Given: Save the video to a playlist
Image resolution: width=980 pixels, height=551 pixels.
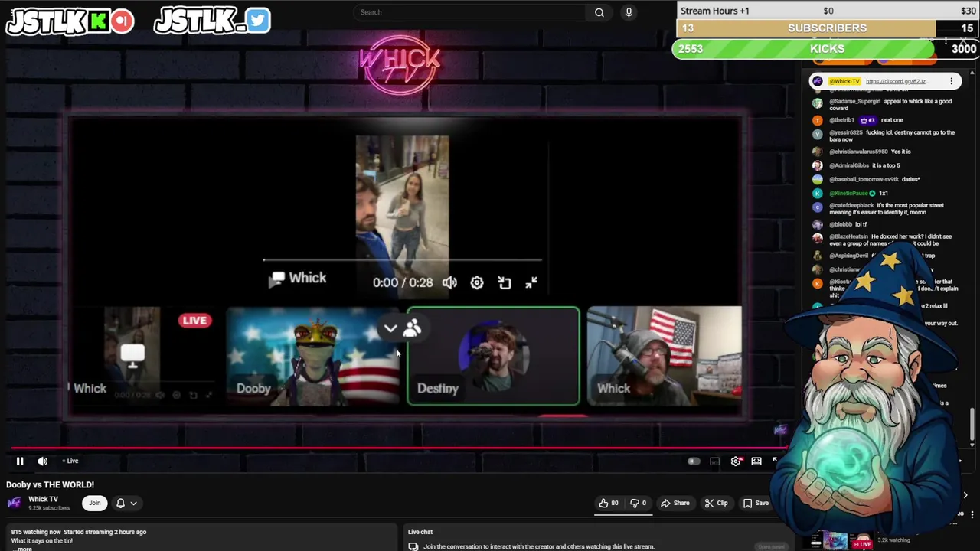Looking at the screenshot, I should (756, 503).
